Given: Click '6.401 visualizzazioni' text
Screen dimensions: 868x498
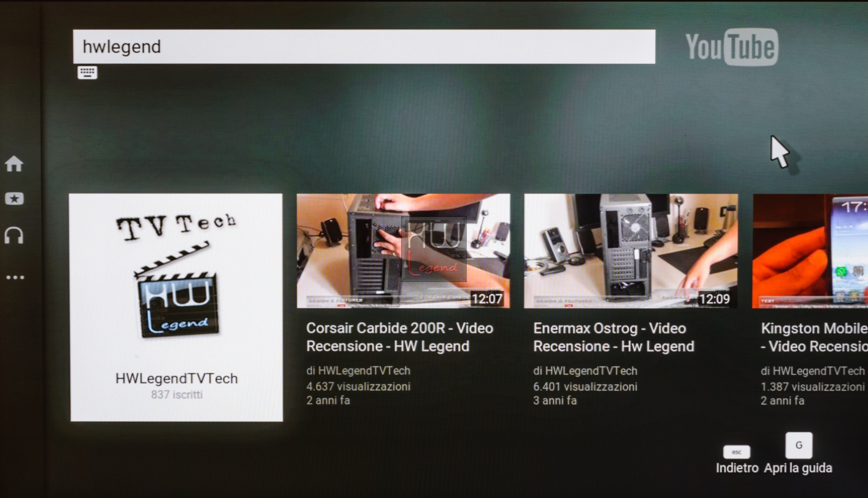Looking at the screenshot, I should (585, 386).
